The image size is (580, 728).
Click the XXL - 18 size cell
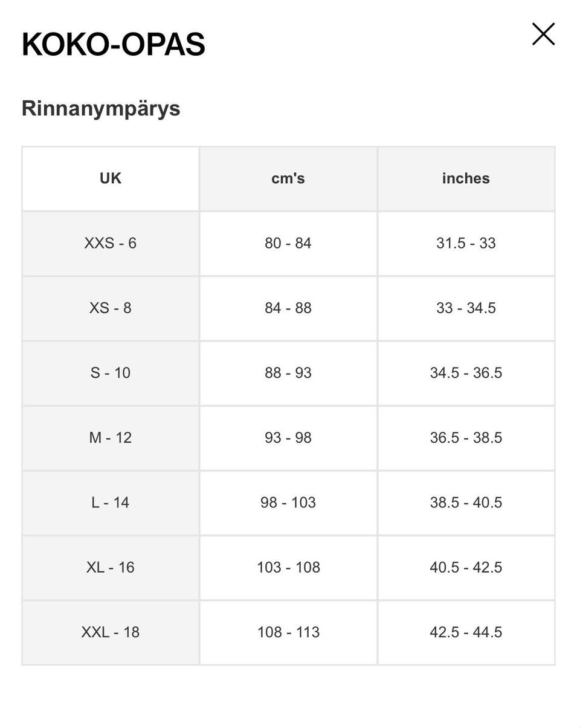coord(111,632)
